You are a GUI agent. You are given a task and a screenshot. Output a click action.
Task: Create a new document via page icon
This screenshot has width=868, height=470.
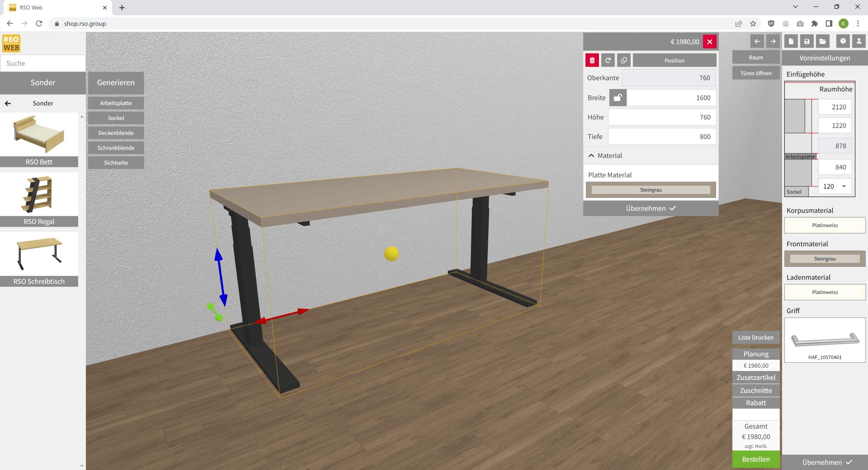tap(791, 41)
